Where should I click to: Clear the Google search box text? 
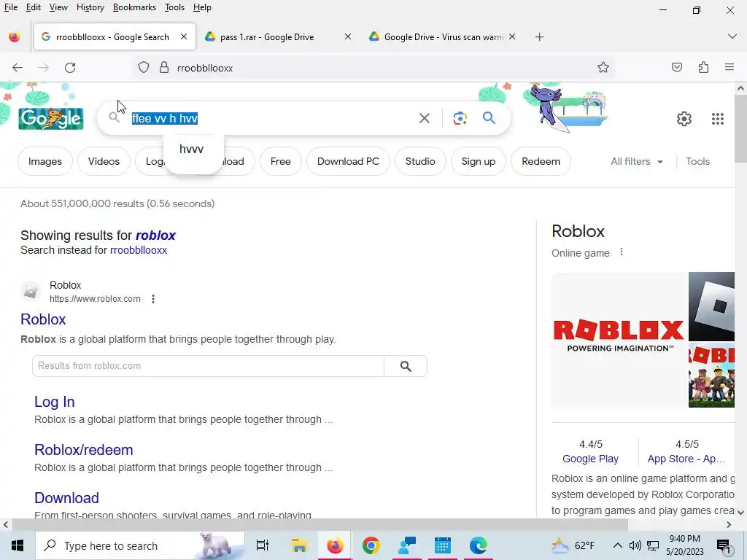click(425, 118)
